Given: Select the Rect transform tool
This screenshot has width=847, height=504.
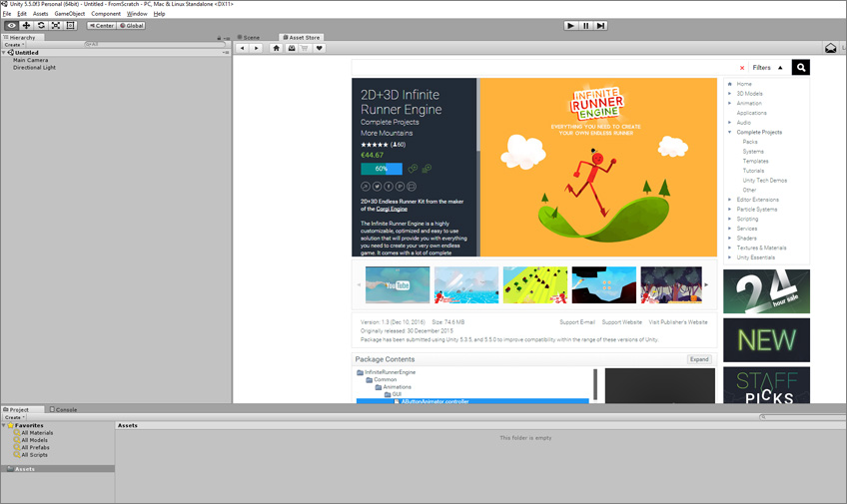Looking at the screenshot, I should (70, 25).
